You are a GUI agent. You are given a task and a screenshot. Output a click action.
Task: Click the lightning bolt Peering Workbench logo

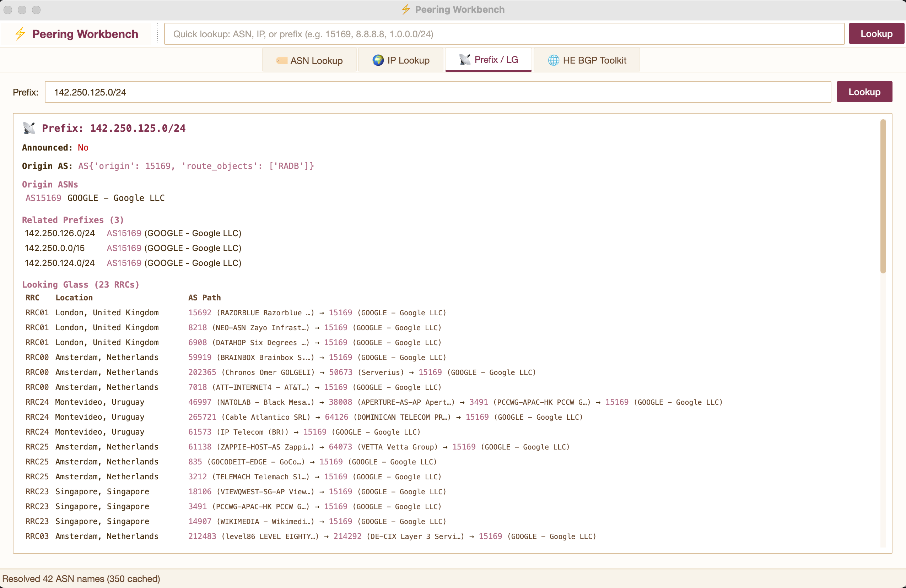20,34
